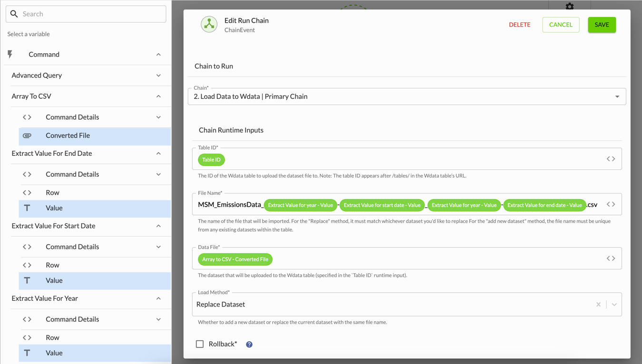The width and height of the screenshot is (642, 364).
Task: Click code icon of Row under End Date
Action: [x=27, y=192]
